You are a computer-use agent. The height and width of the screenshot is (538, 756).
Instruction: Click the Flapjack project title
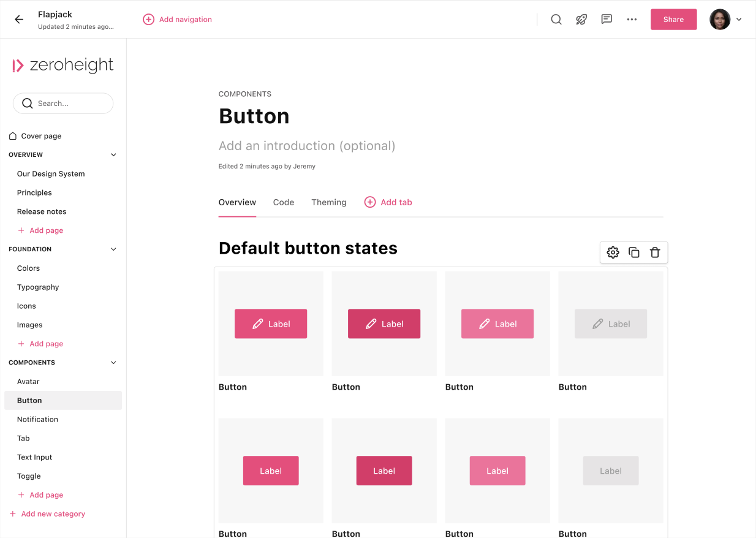55,14
